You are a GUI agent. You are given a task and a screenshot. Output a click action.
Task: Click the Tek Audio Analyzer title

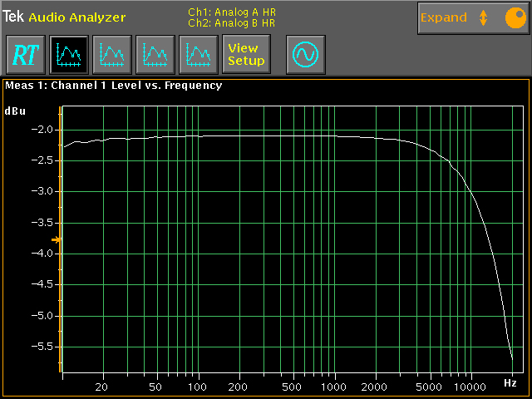click(64, 17)
